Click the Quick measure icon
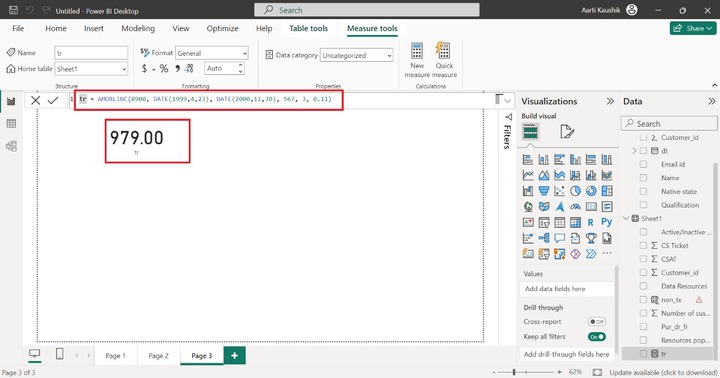The width and height of the screenshot is (720, 378). [x=444, y=51]
